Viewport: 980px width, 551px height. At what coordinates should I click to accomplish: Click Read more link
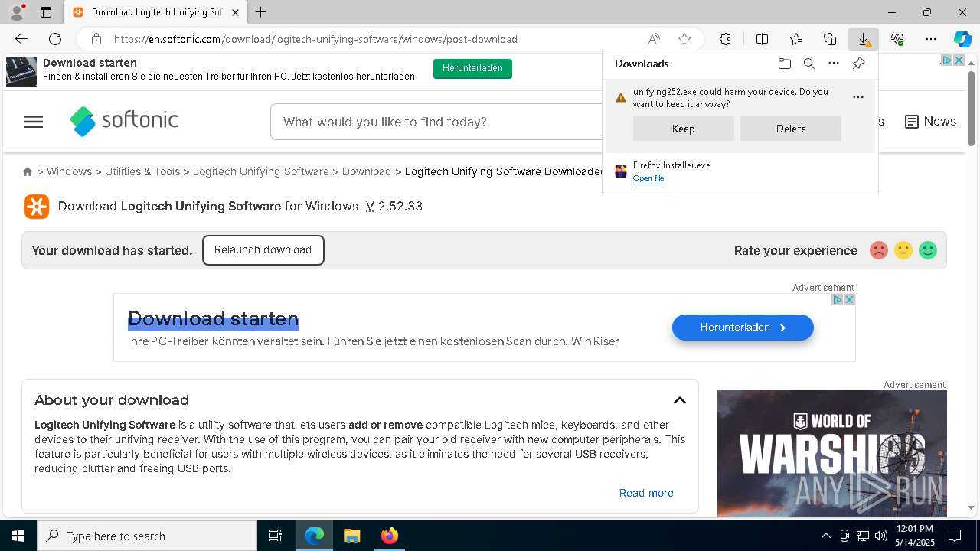[646, 493]
